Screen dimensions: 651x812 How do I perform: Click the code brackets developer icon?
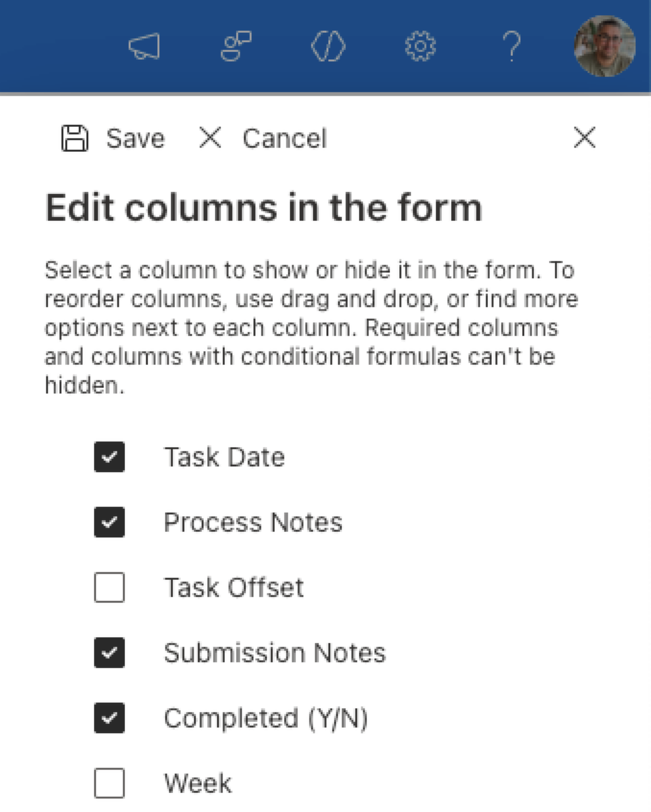327,46
